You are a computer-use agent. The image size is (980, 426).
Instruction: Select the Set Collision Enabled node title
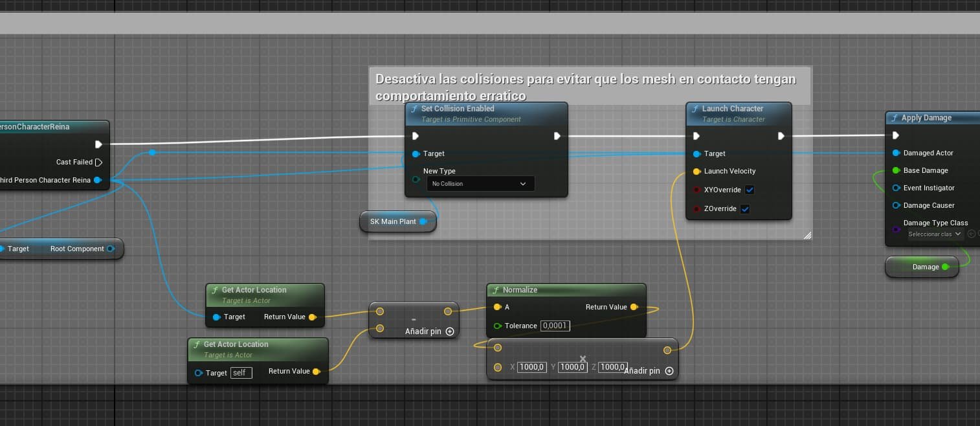(x=458, y=109)
